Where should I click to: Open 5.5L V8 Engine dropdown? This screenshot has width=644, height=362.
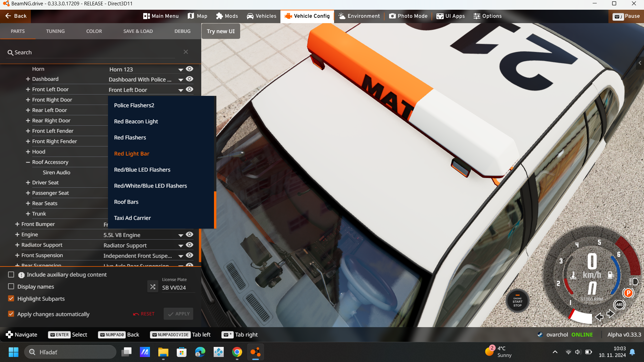[144, 235]
